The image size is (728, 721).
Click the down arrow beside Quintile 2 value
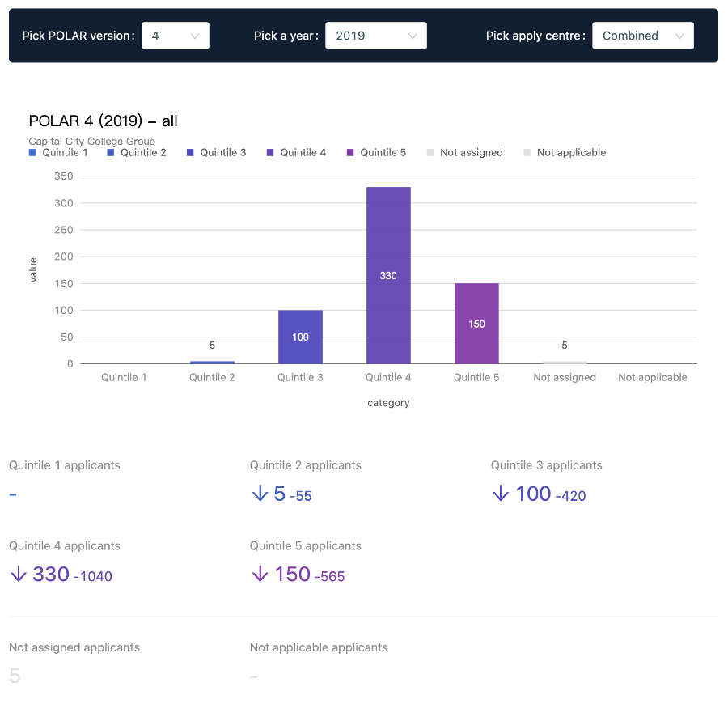click(x=260, y=494)
